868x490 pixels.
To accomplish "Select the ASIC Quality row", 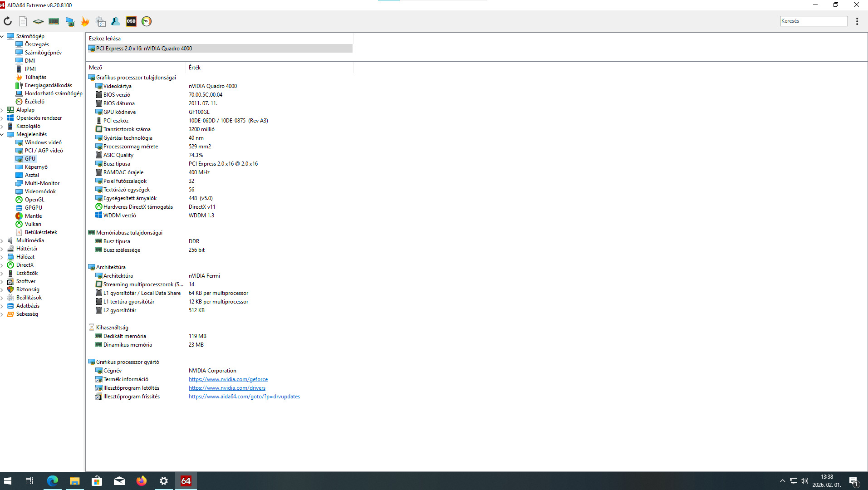I will coord(220,155).
